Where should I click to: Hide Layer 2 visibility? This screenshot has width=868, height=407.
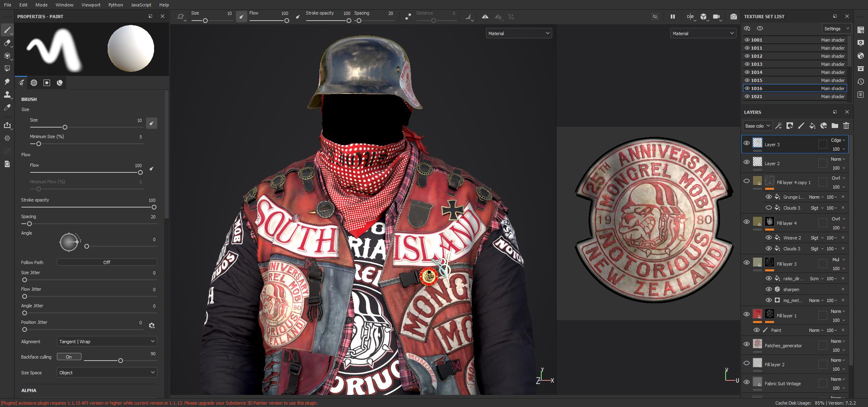(747, 162)
